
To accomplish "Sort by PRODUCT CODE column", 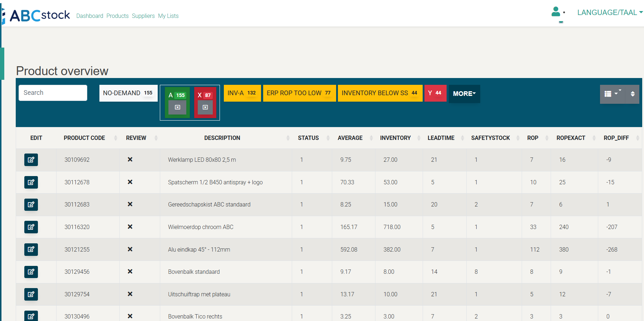I will click(88, 138).
